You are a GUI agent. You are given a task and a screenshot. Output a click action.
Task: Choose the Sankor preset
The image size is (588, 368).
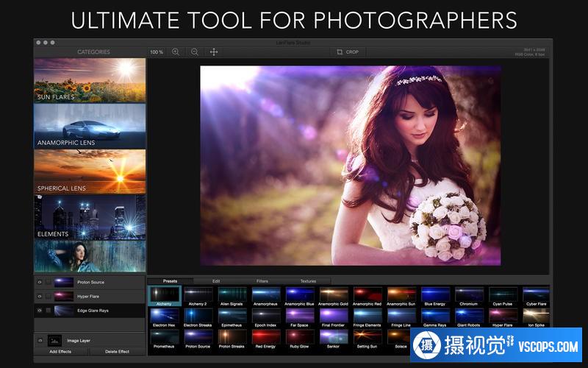pos(334,339)
